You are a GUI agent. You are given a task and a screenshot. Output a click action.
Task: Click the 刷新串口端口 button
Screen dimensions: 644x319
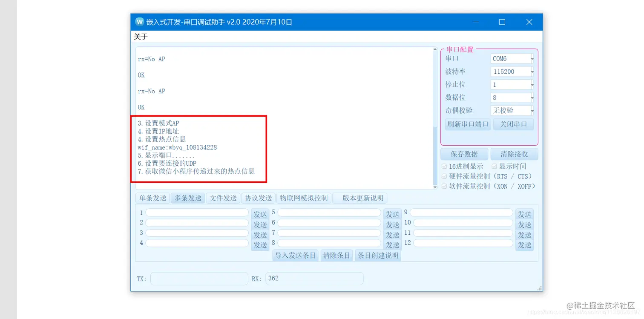(468, 124)
